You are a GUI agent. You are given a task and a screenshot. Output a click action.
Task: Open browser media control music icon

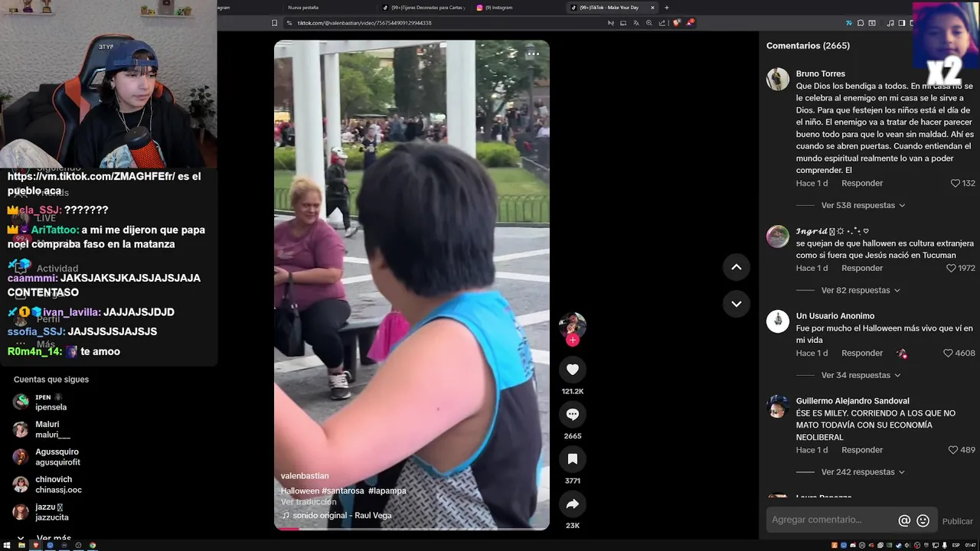[x=890, y=23]
